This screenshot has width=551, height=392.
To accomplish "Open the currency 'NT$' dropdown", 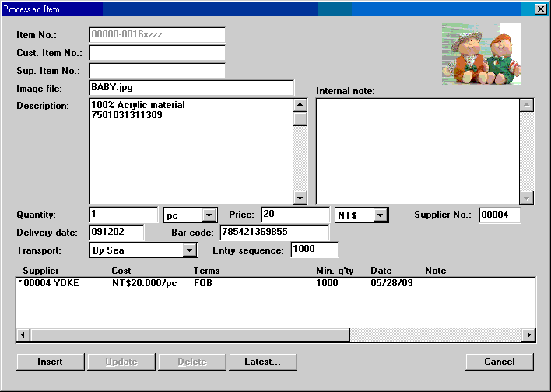I will [381, 215].
